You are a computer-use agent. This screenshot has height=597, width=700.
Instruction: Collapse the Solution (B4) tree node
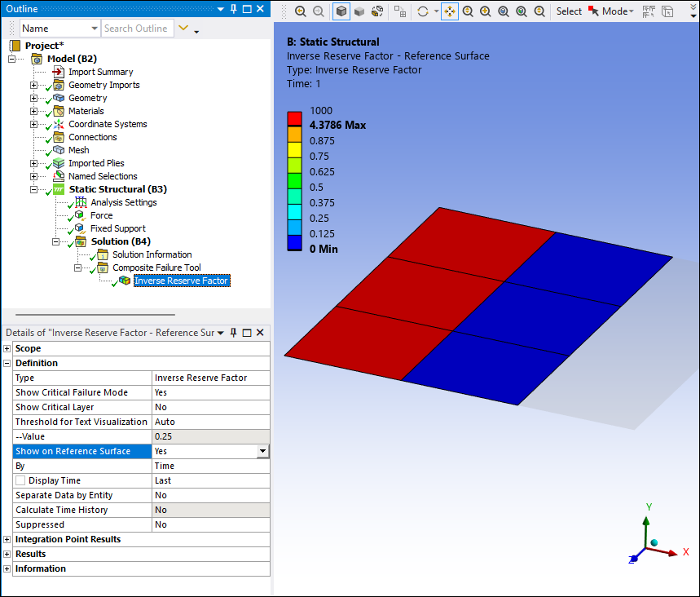click(x=56, y=241)
